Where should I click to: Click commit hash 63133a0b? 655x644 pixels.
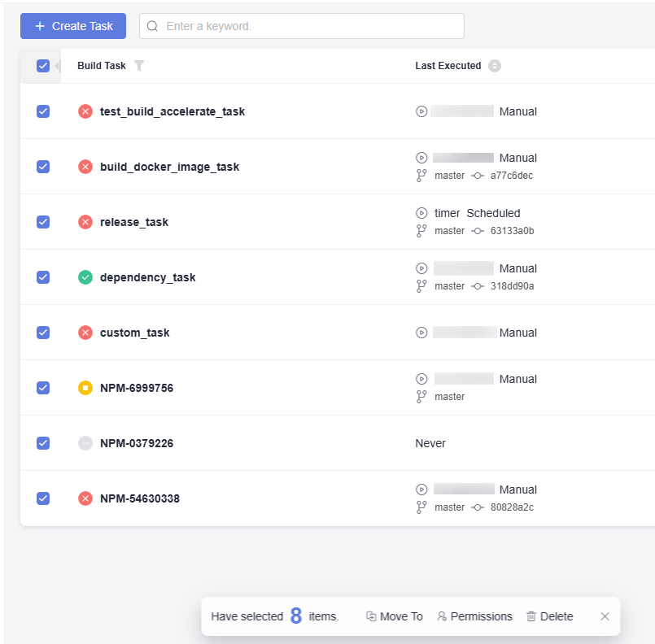tap(512, 230)
